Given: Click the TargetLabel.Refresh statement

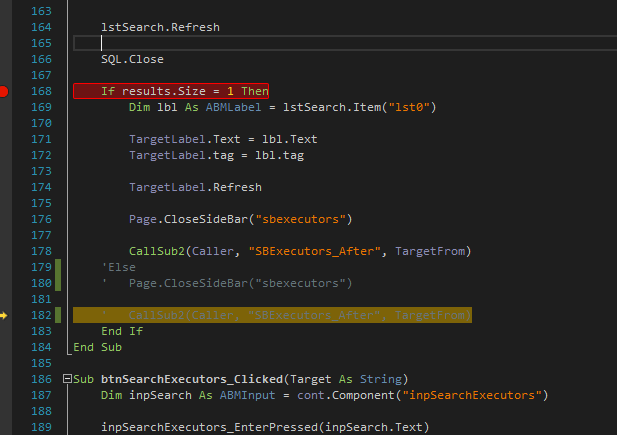Looking at the screenshot, I should [195, 187].
